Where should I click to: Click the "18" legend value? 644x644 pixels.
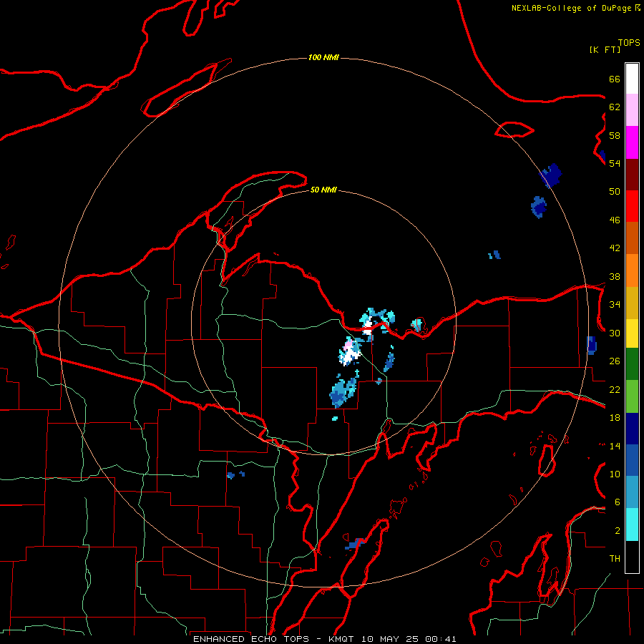pos(615,418)
